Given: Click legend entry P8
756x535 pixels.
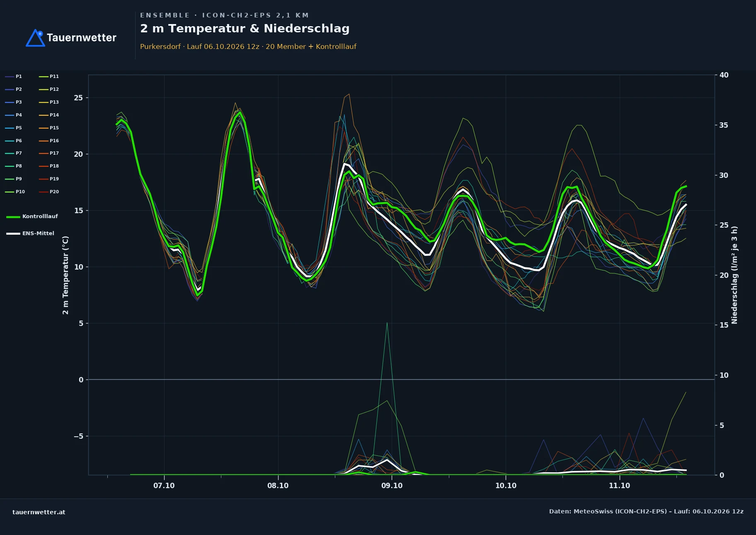Looking at the screenshot, I should [x=14, y=166].
